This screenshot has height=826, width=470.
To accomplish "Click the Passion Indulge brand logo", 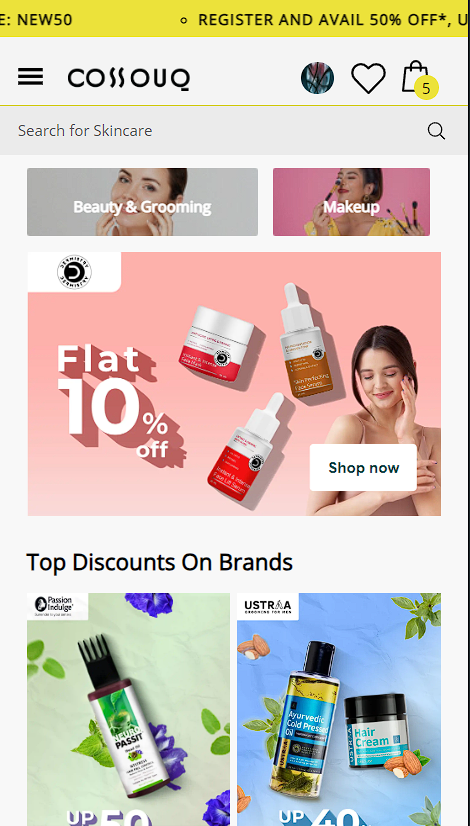I will pyautogui.click(x=57, y=606).
